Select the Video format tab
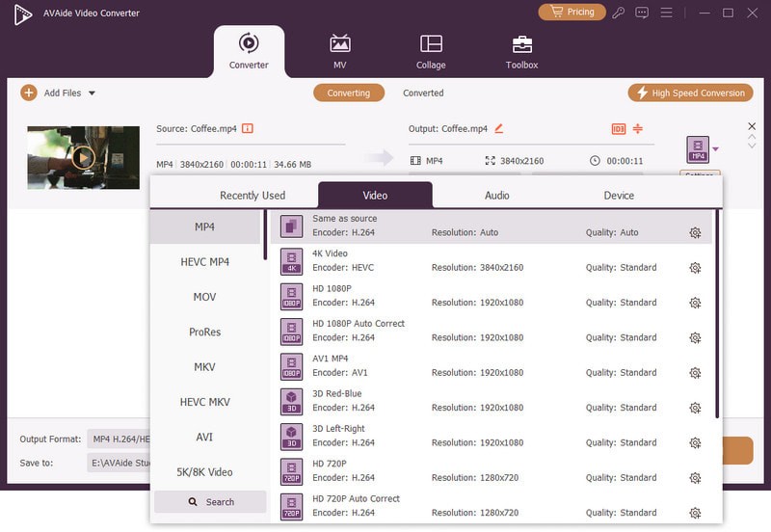The image size is (771, 532). pyautogui.click(x=375, y=196)
